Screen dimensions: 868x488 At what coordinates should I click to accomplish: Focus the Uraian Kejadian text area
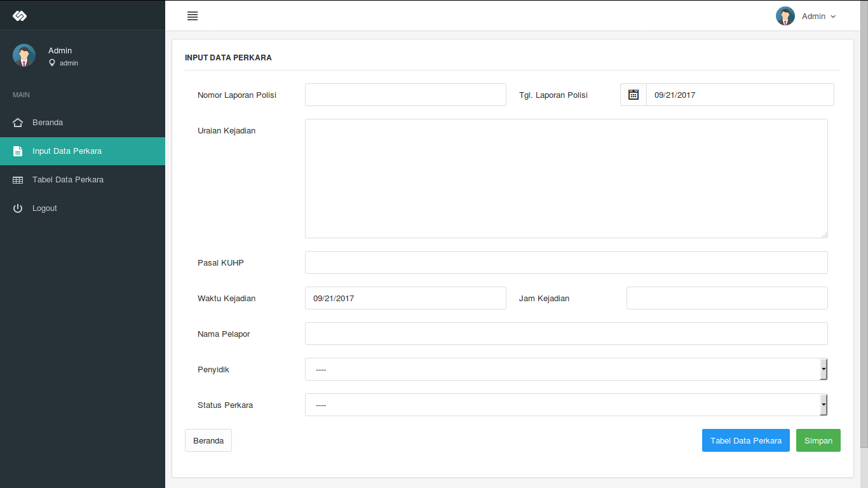(566, 179)
